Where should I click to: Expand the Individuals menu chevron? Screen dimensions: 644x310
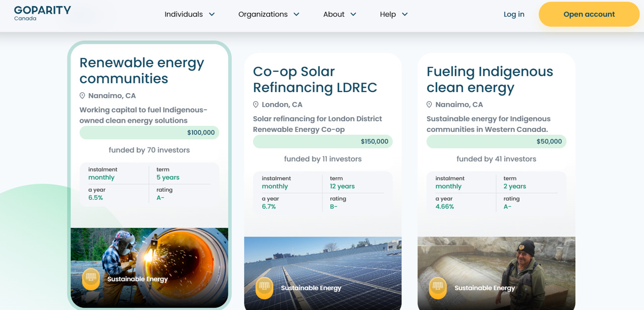(212, 15)
